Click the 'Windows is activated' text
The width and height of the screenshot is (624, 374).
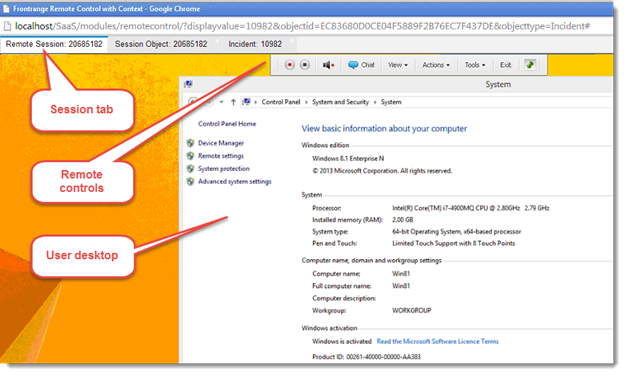[342, 341]
